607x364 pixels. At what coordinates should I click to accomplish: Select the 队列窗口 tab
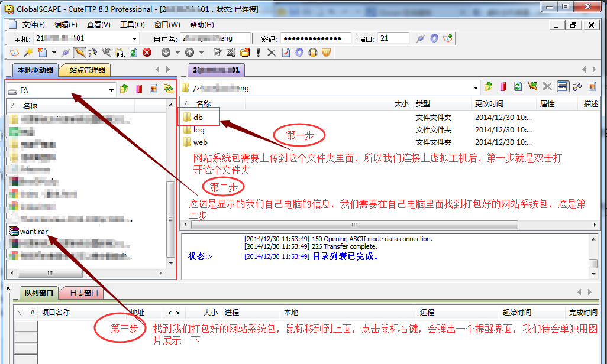[x=38, y=293]
